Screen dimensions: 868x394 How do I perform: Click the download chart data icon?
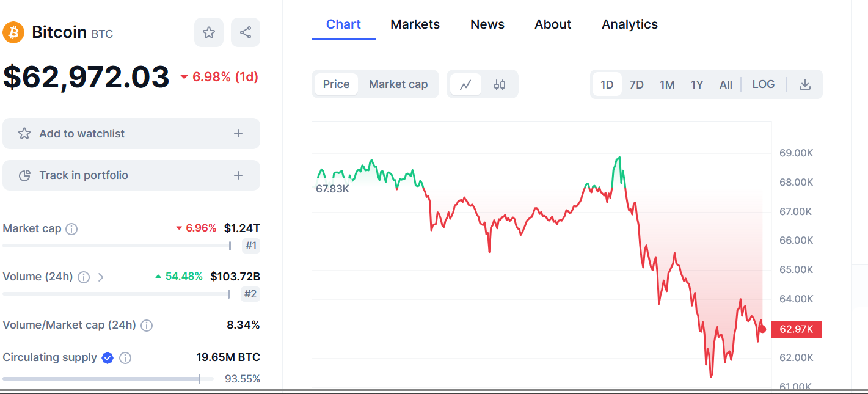point(805,84)
